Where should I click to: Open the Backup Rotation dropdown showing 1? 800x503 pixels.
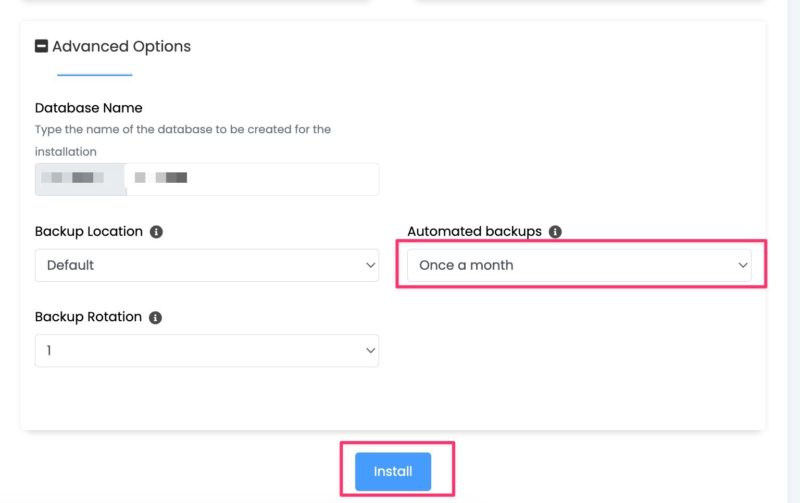pyautogui.click(x=200, y=350)
